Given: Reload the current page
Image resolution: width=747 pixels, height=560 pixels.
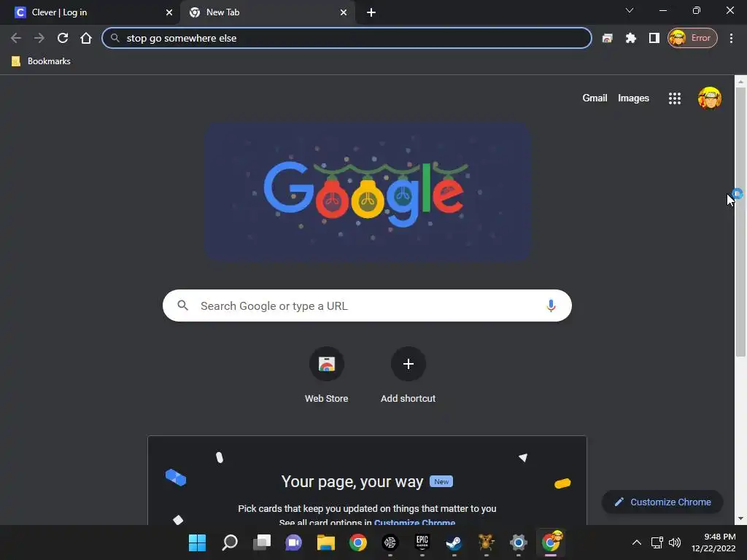Looking at the screenshot, I should [x=63, y=38].
